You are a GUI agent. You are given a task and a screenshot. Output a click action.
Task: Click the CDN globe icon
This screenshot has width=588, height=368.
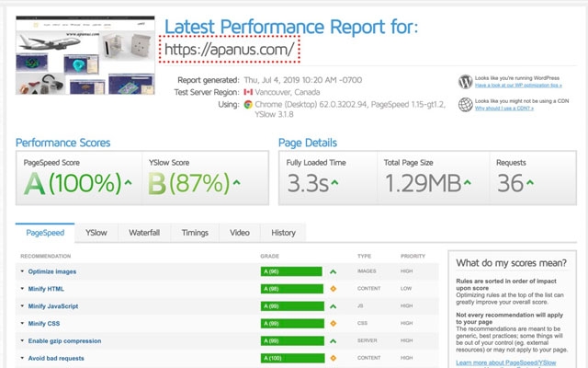466,105
